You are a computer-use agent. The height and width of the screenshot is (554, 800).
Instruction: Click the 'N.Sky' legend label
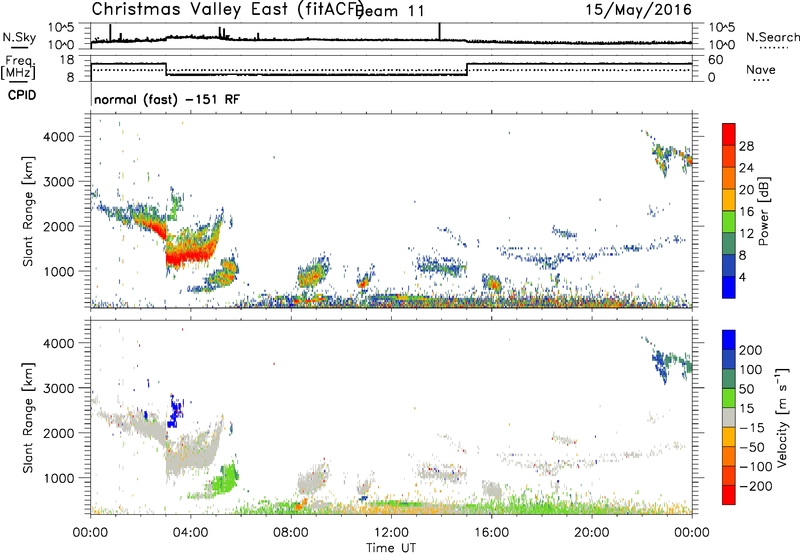[x=19, y=37]
